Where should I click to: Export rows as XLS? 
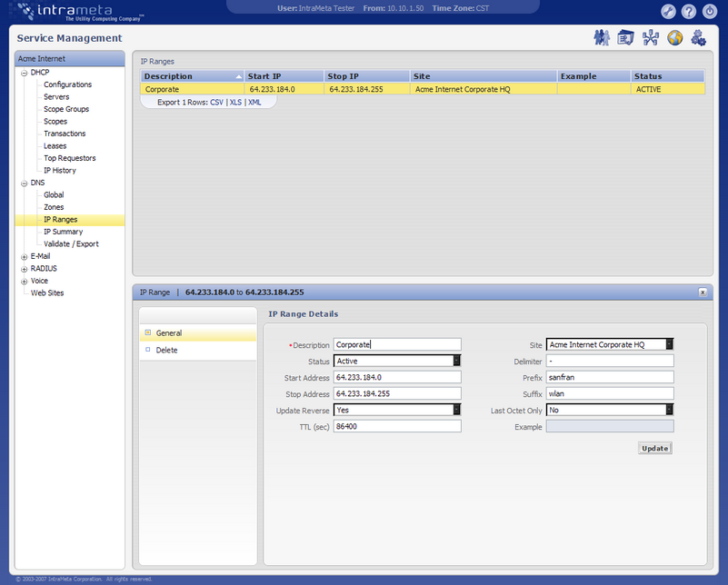coord(235,102)
